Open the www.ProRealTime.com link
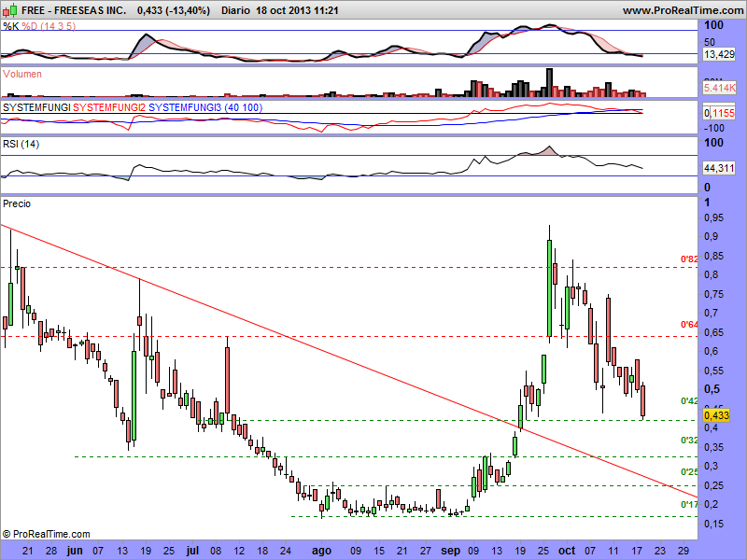The image size is (747, 560). 684,10
